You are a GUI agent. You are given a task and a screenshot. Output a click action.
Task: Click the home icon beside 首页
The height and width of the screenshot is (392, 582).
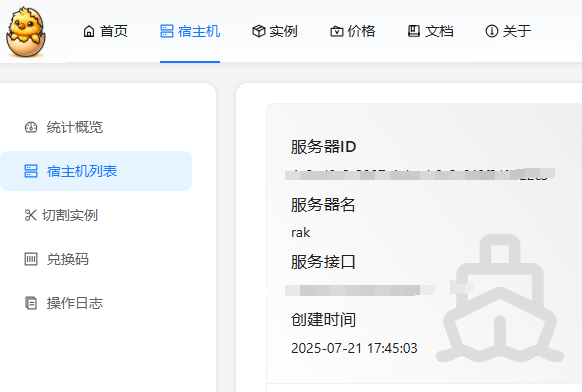click(x=89, y=31)
